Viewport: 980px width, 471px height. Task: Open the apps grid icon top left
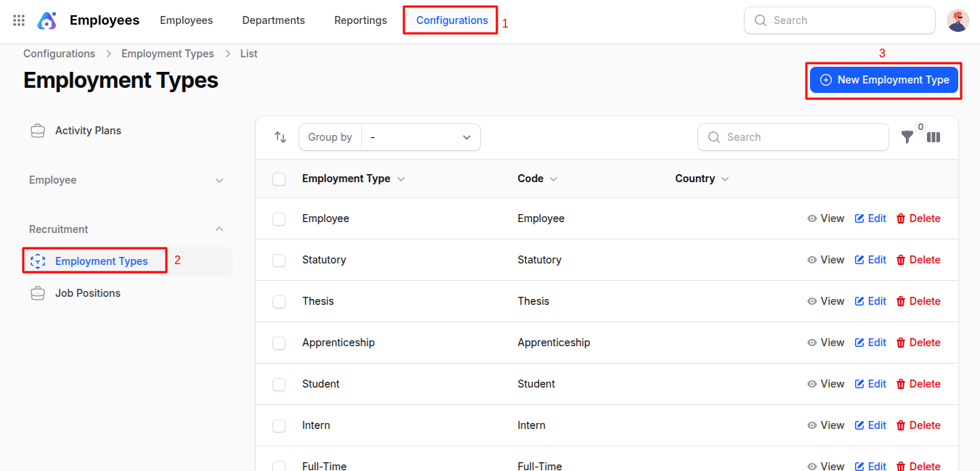(x=18, y=20)
